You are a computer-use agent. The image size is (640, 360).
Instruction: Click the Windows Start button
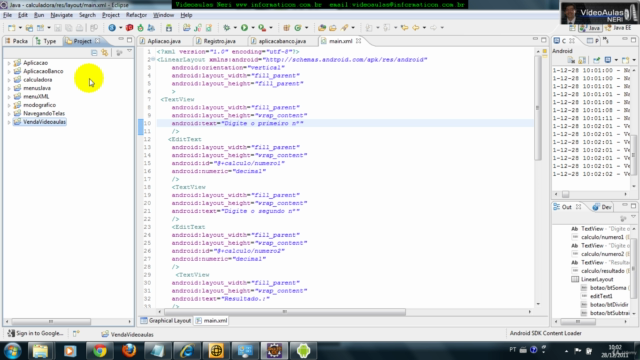pyautogui.click(x=12, y=351)
